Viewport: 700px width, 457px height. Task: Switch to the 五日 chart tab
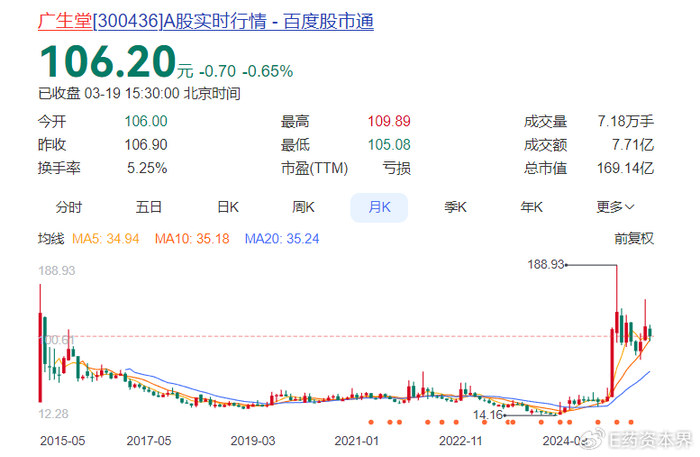[149, 208]
